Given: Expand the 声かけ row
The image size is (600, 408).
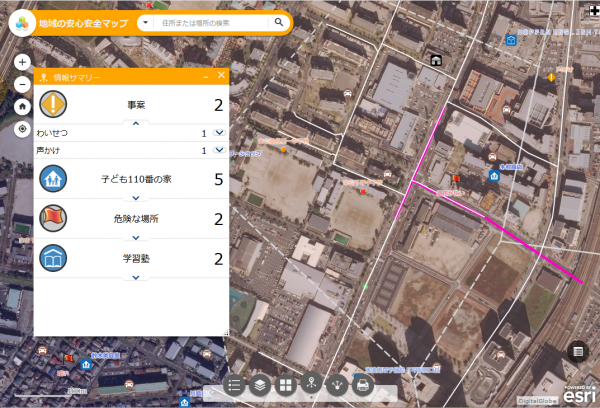Looking at the screenshot, I should coord(219,150).
